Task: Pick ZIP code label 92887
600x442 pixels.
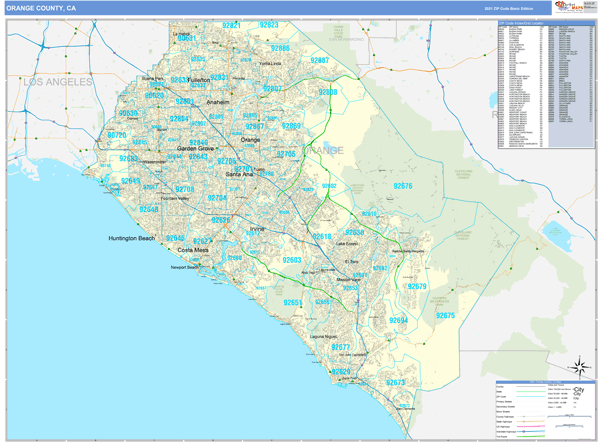Action: [320, 60]
